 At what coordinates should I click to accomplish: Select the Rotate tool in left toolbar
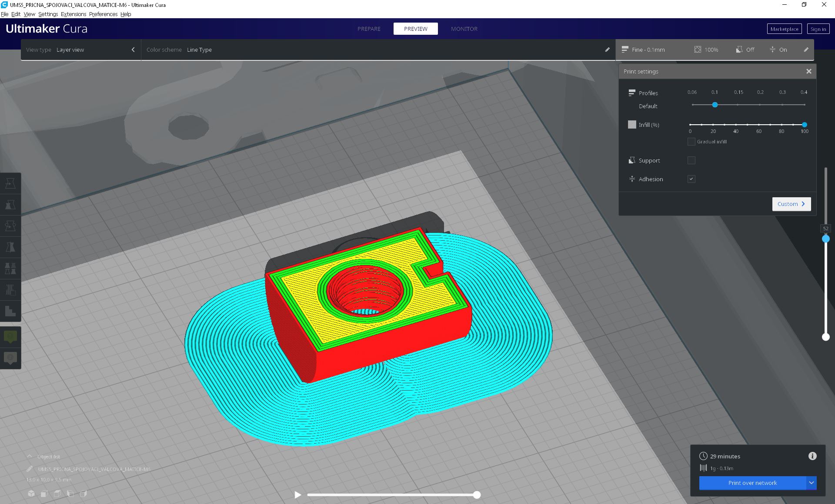pyautogui.click(x=10, y=226)
